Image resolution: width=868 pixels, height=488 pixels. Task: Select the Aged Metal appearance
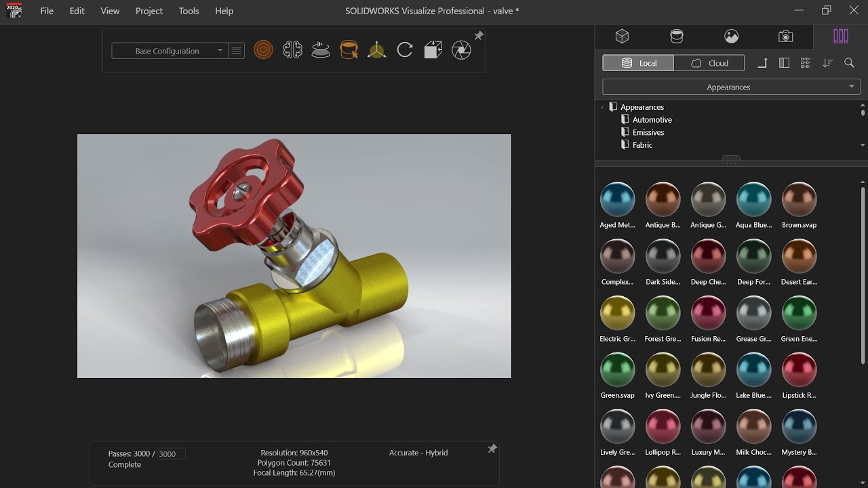(617, 205)
